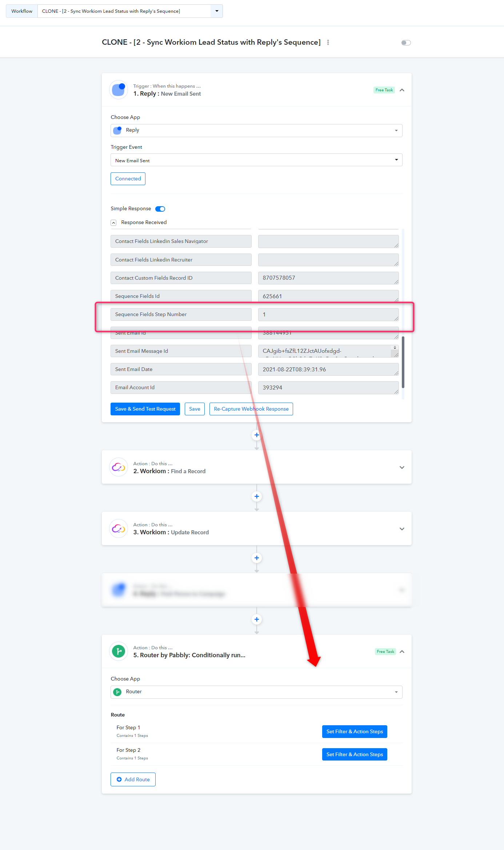Click plus icon between Workiom steps 2 and 3
Image resolution: width=504 pixels, height=850 pixels.
pos(257,496)
